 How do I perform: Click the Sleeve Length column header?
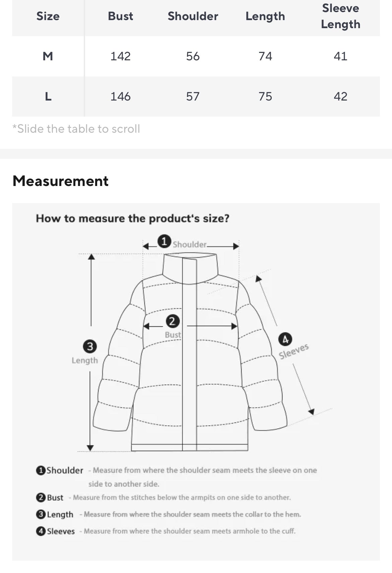tap(340, 16)
